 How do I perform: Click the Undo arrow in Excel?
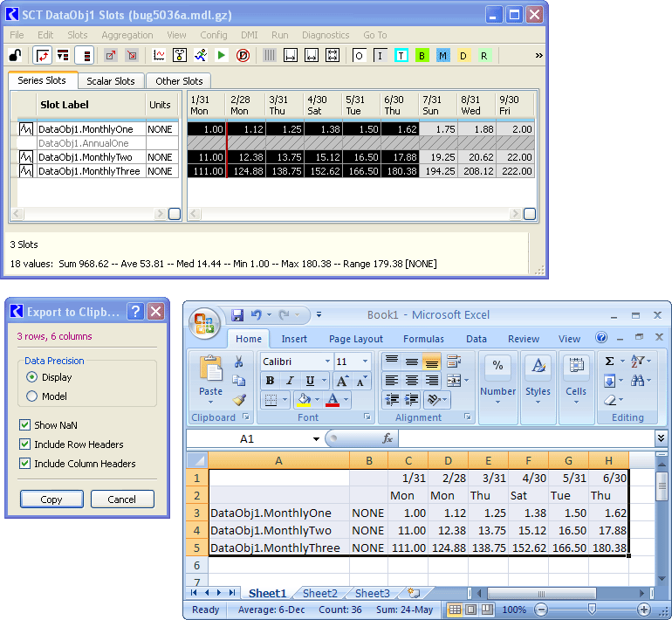257,315
